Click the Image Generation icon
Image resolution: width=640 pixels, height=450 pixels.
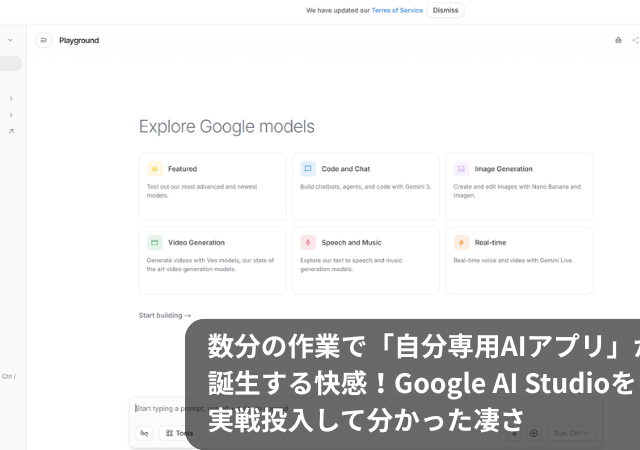[x=461, y=169]
